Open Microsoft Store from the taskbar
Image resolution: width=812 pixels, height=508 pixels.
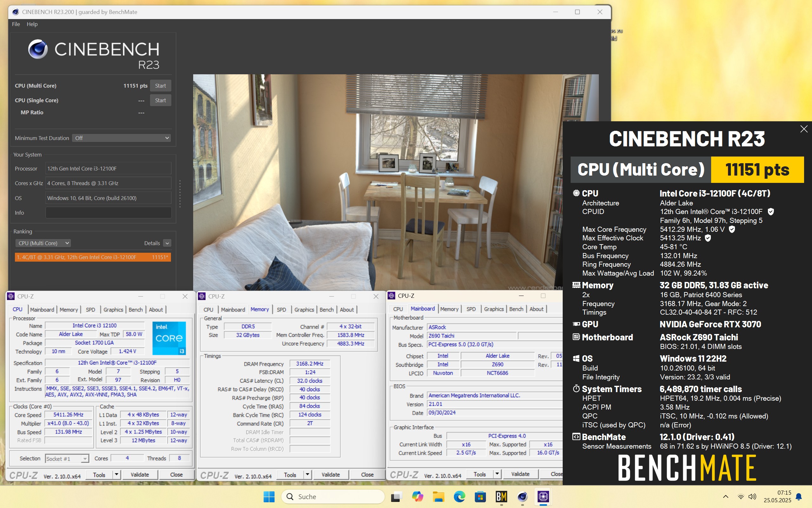pyautogui.click(x=481, y=497)
